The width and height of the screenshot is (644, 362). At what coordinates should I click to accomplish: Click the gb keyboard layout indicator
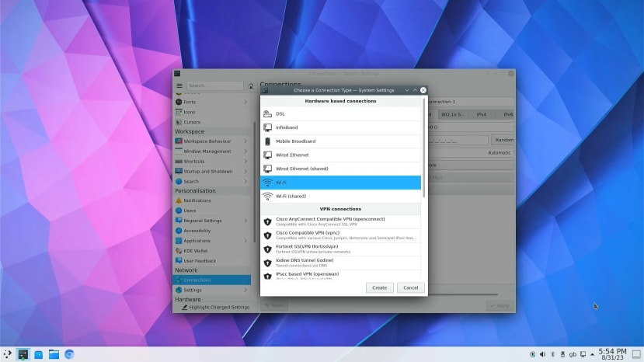573,354
